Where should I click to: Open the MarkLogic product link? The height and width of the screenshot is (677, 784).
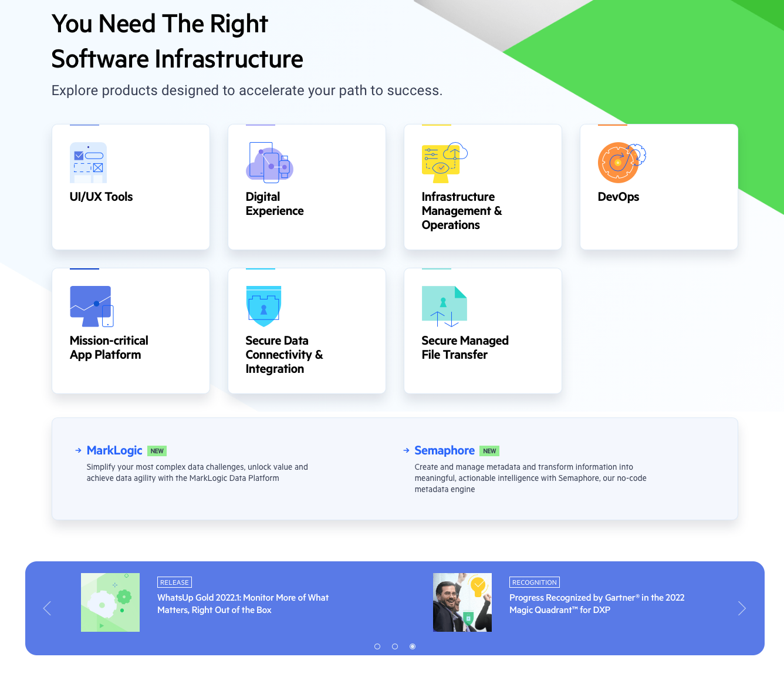click(114, 450)
